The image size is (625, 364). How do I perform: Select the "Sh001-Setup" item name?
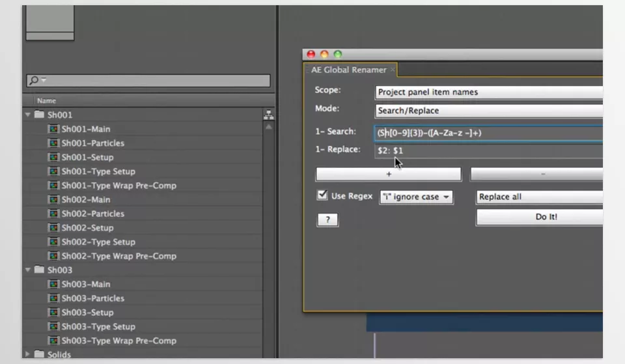pos(87,157)
